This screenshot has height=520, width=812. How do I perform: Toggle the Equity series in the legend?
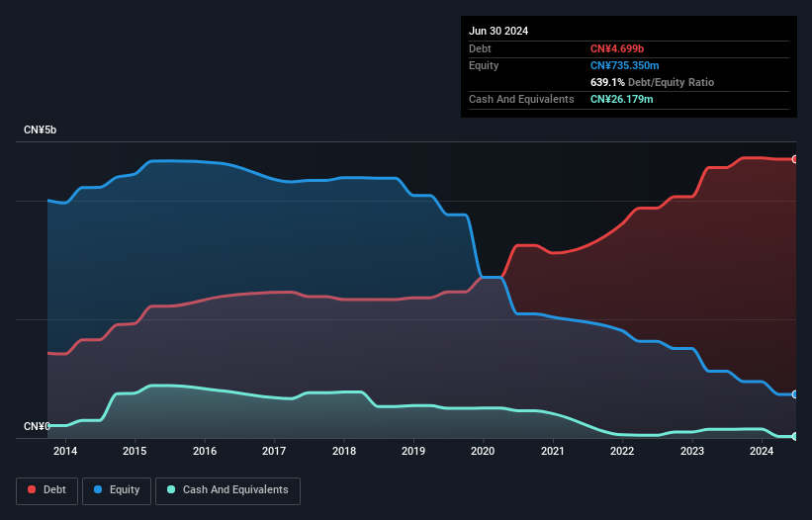point(117,490)
